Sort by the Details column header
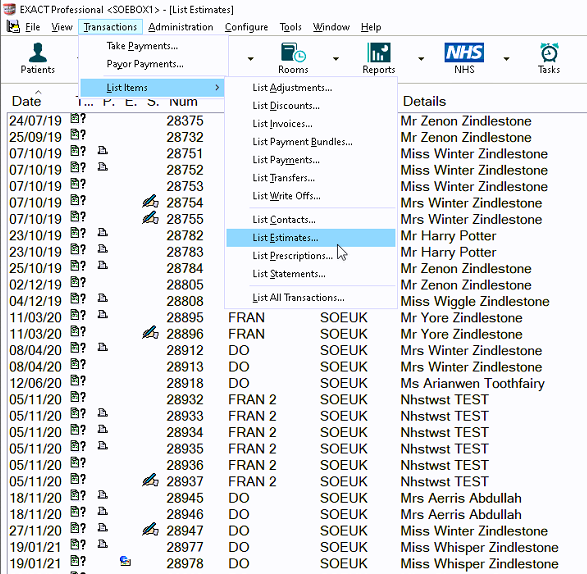The image size is (587, 574). click(x=424, y=101)
